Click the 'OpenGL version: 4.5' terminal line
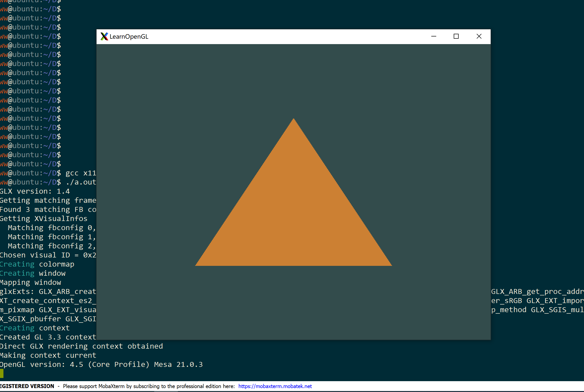 (101, 364)
